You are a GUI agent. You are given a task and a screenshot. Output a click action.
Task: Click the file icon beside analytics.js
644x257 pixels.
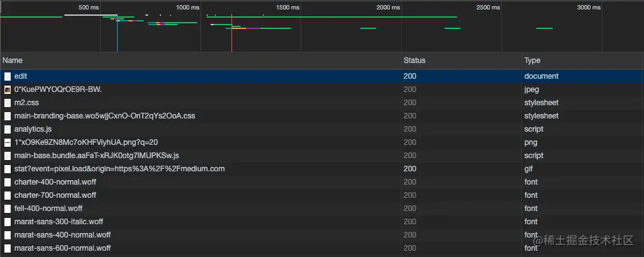click(x=8, y=129)
